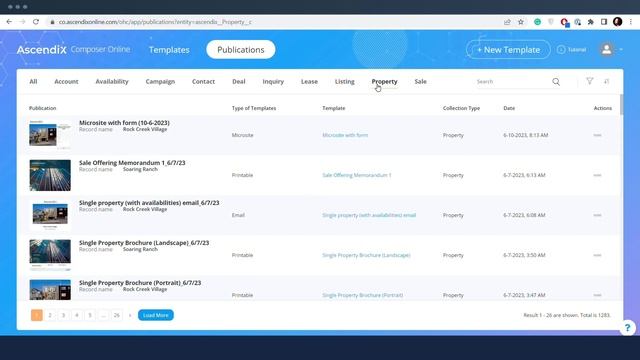
Task: Open the Microsite with form template link
Action: click(x=345, y=135)
